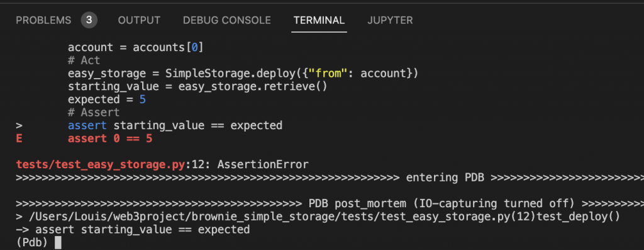Viewport: 644px width, 250px height.
Task: Open the JUPYTER tab
Action: 390,20
